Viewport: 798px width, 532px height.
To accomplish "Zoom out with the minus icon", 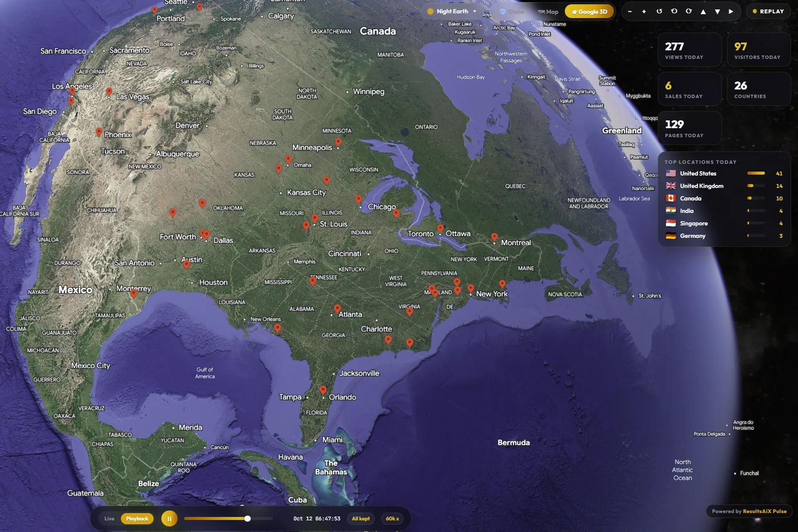I will click(x=630, y=12).
